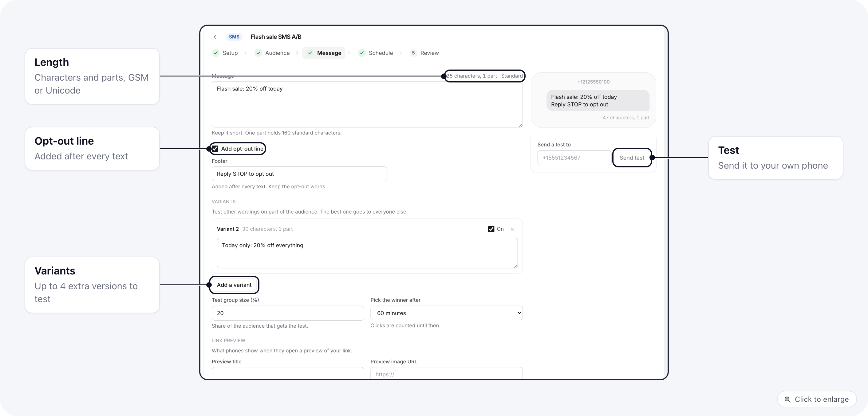Click the Preview title input field
This screenshot has width=868, height=416.
pos(288,373)
